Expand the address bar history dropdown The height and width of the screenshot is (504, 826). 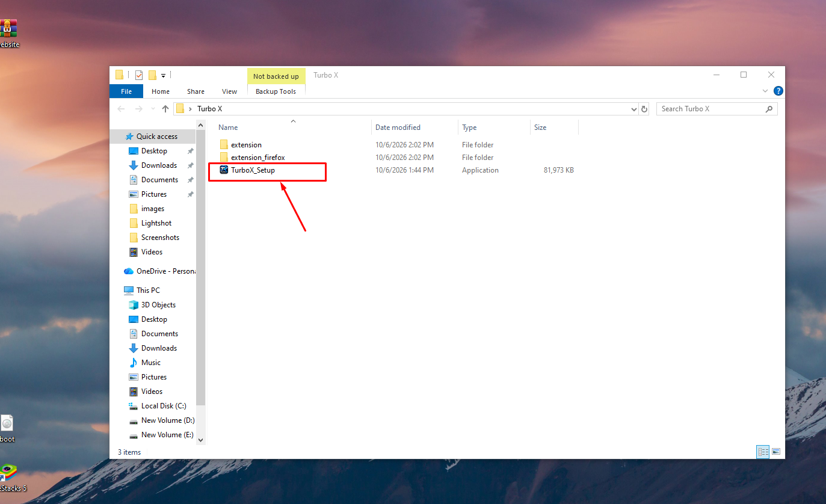pos(634,109)
